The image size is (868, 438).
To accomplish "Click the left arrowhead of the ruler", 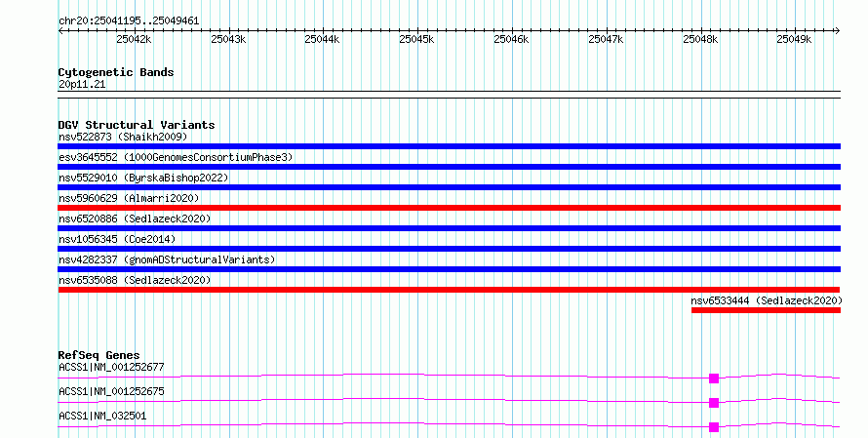I will point(60,31).
